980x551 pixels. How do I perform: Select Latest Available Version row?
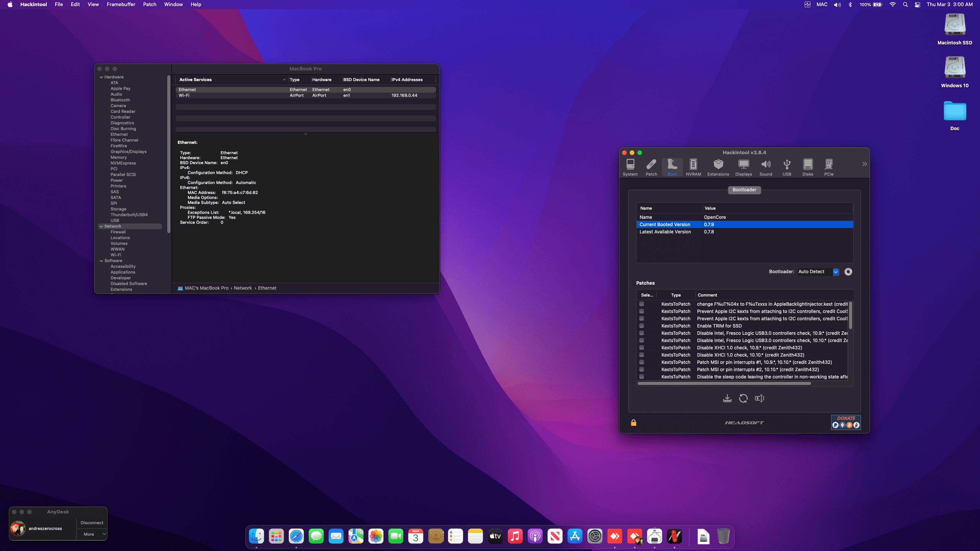click(x=745, y=232)
